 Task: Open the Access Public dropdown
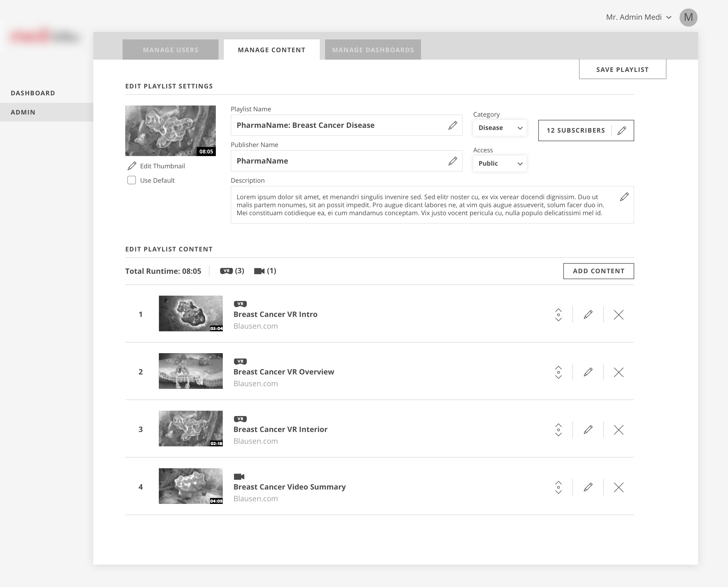pos(500,164)
